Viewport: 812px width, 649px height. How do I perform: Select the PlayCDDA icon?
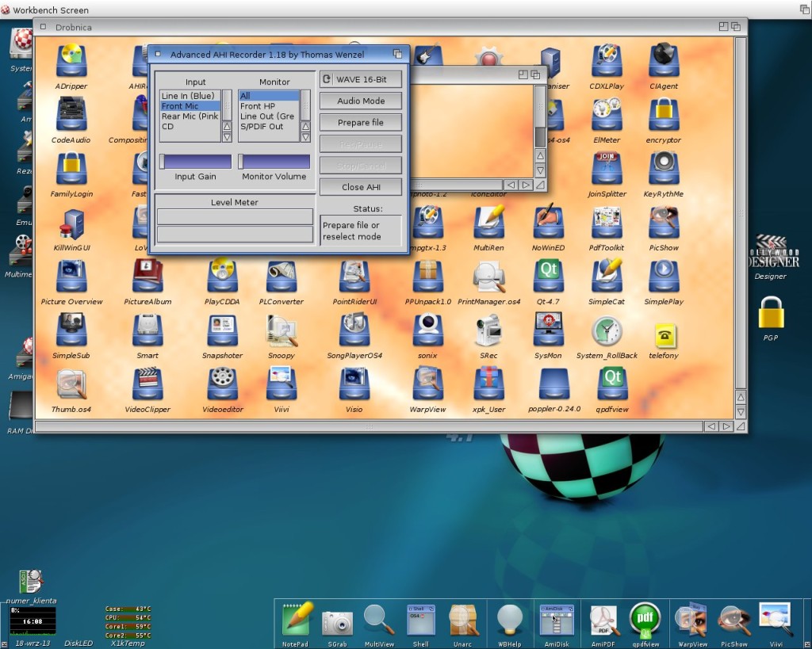click(222, 277)
